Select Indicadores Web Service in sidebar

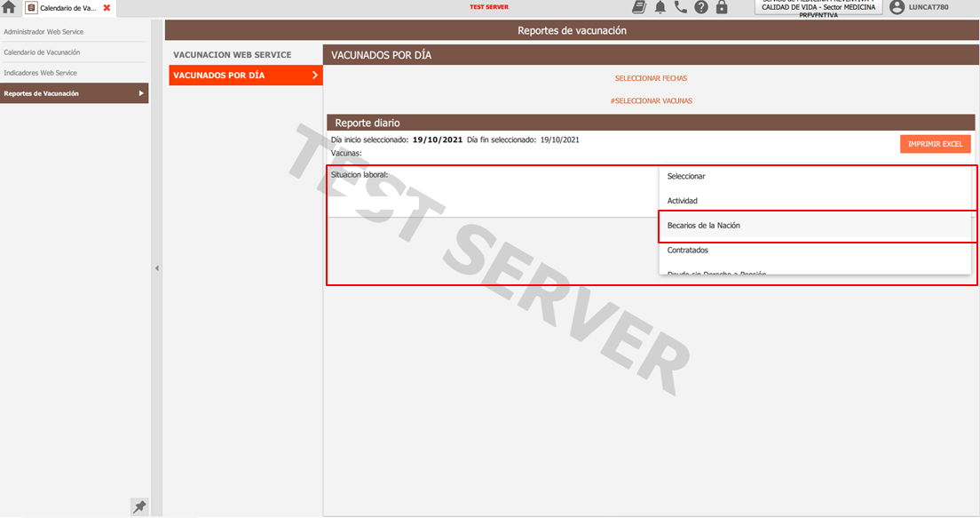click(x=41, y=73)
